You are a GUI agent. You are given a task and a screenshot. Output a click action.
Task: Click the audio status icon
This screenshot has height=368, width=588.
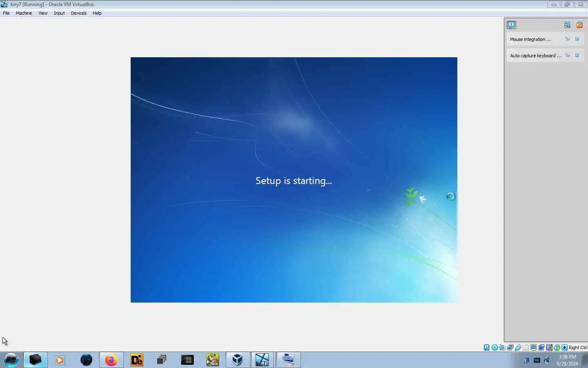point(502,348)
